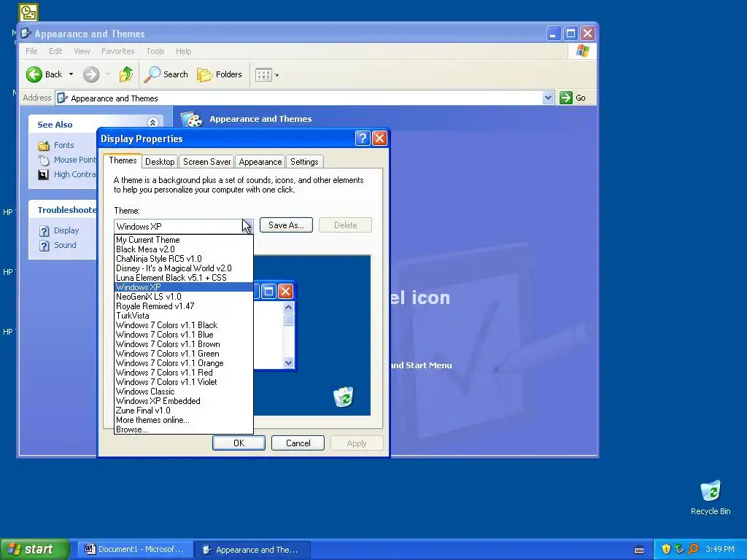Click the security shield tray icon

point(666,549)
